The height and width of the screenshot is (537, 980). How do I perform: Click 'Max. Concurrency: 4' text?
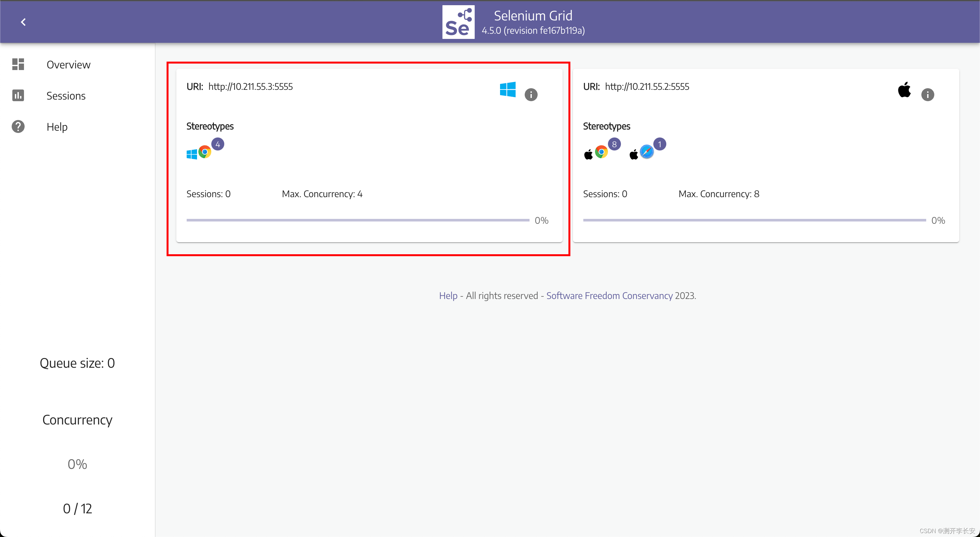pyautogui.click(x=322, y=194)
